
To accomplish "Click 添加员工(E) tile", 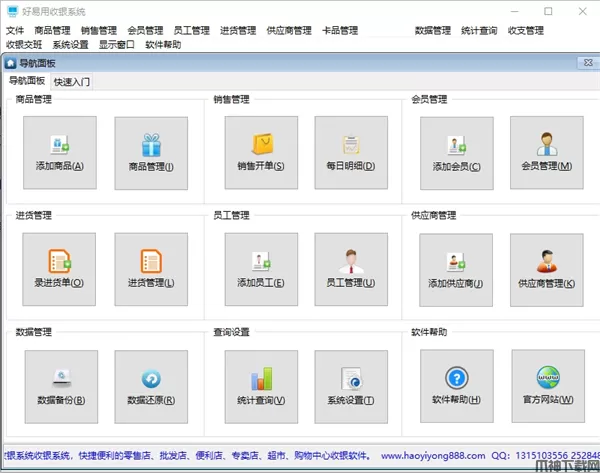I will coord(261,269).
